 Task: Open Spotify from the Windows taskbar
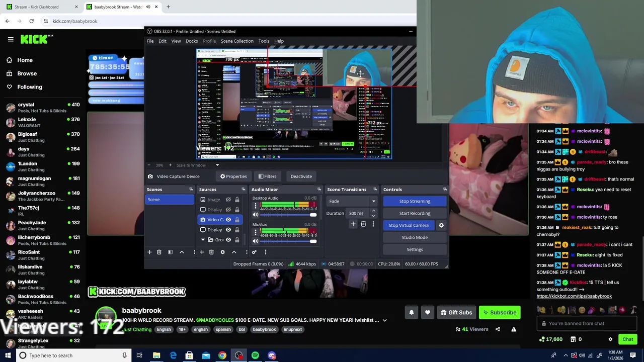point(255,355)
